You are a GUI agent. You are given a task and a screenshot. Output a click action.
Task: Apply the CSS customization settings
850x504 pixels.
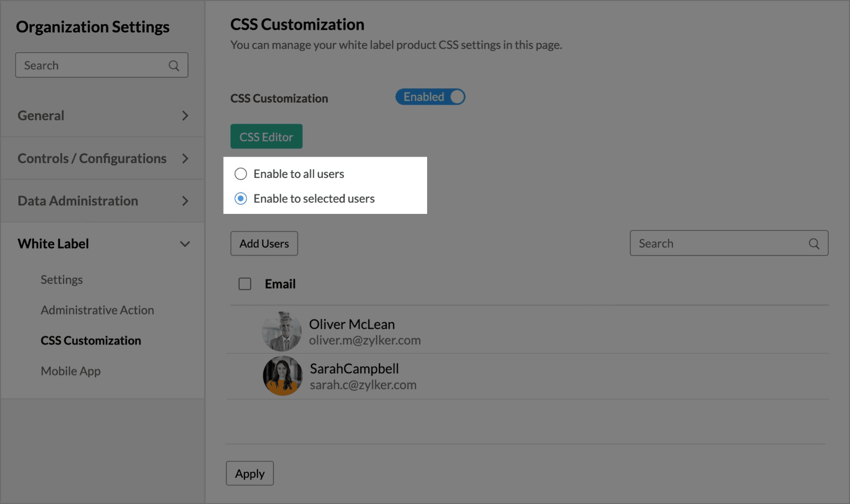[x=250, y=473]
